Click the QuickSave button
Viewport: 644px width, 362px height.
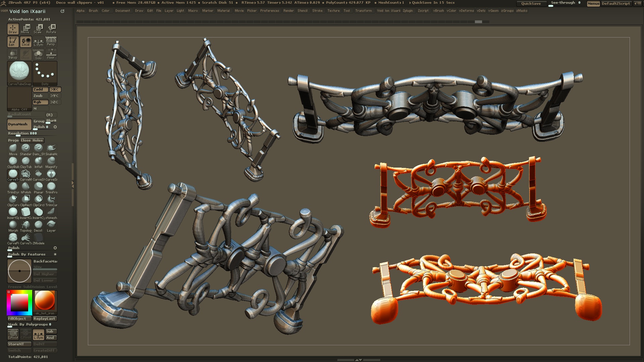[532, 3]
